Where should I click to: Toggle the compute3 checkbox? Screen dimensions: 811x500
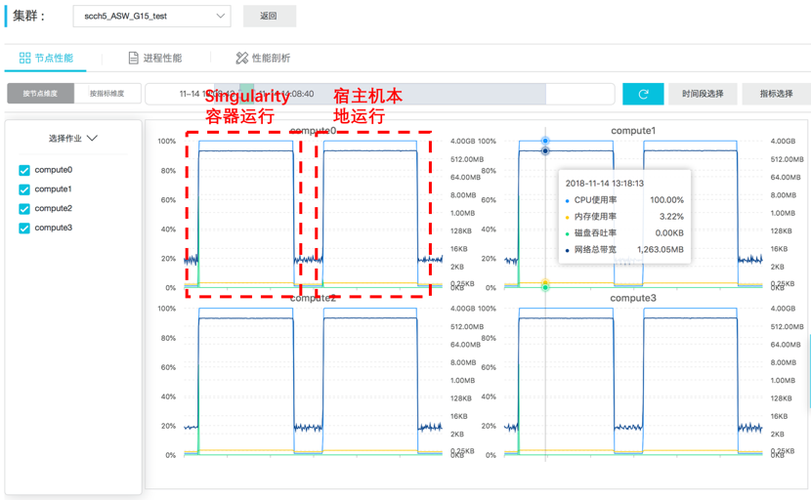24,228
